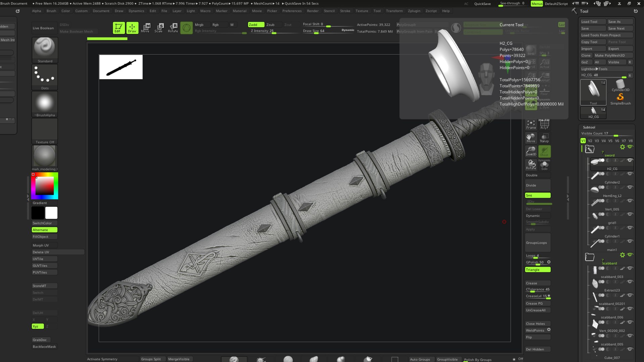Select the Move gizmo tool in top shelf

[x=145, y=28]
